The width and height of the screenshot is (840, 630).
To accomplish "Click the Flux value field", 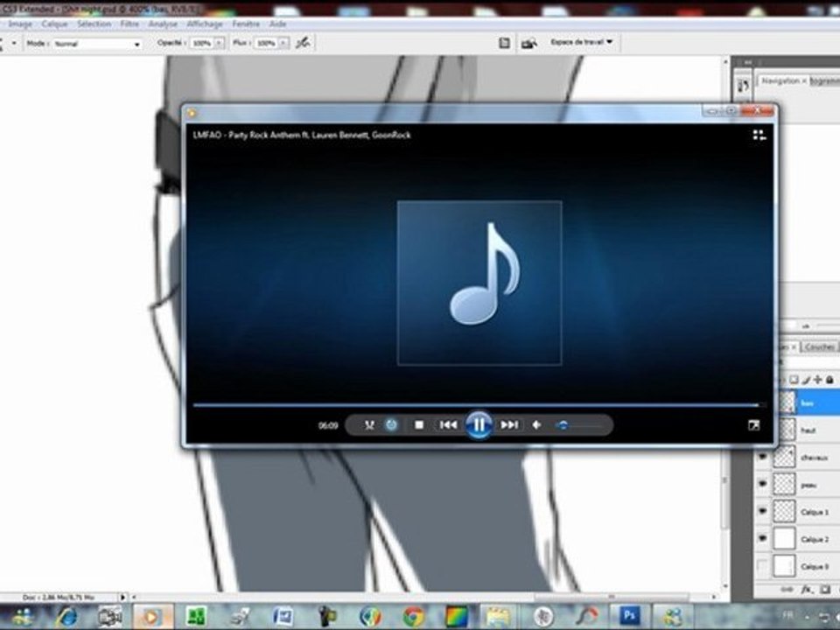I will pyautogui.click(x=267, y=44).
